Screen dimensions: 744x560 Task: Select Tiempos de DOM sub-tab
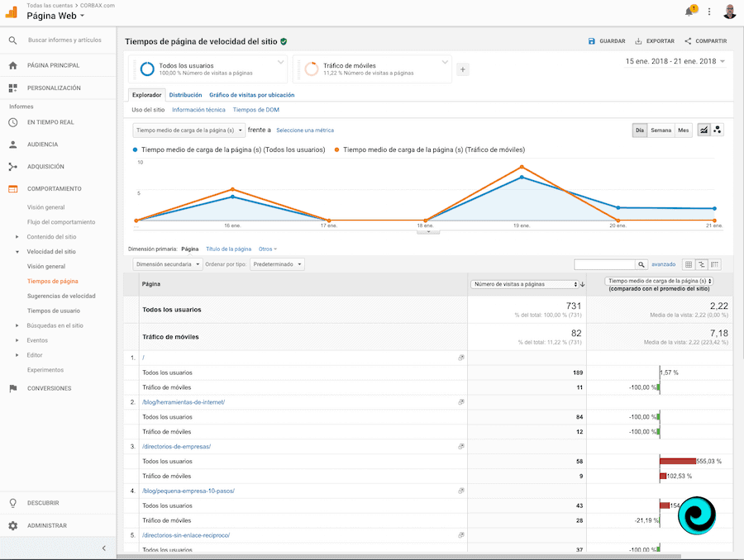(x=256, y=110)
